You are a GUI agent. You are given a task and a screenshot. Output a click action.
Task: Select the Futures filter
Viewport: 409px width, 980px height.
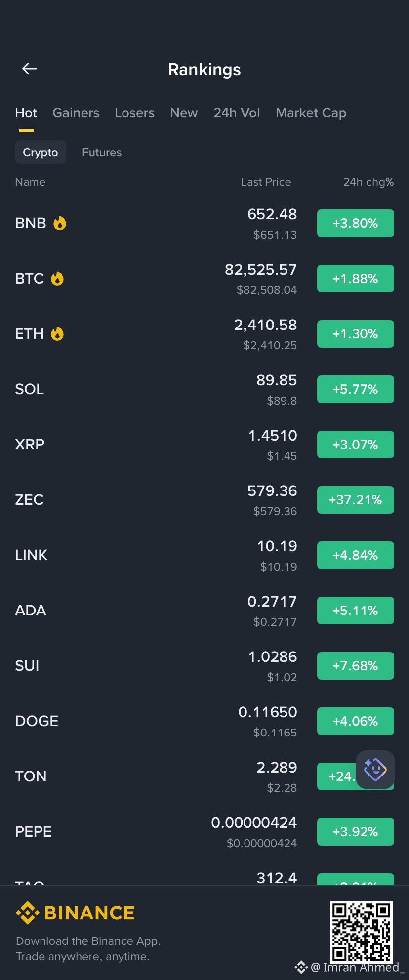coord(102,152)
